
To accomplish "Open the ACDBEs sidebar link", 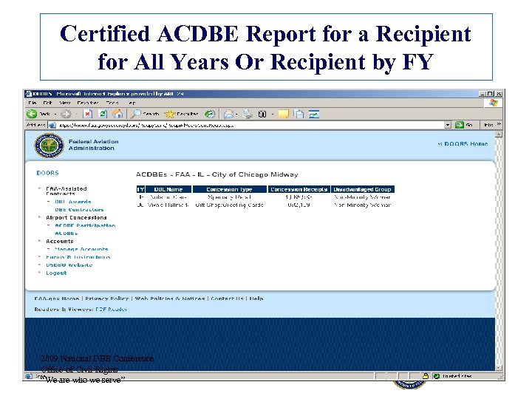I will click(x=66, y=233).
